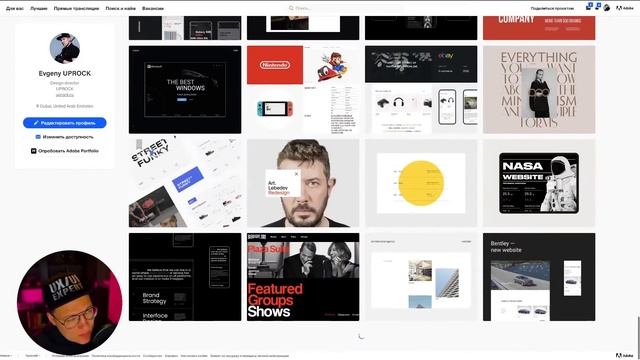Viewport: 640px width, 360px height.
Task: Open the 'Поиск и найм' navigation item
Action: [120, 8]
